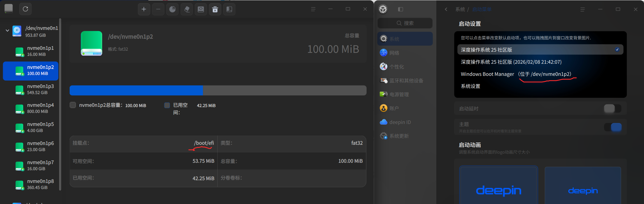Viewport: 644px width, 204px height.
Task: Click the used space value 42.25 MiB in table
Action: [204, 179]
